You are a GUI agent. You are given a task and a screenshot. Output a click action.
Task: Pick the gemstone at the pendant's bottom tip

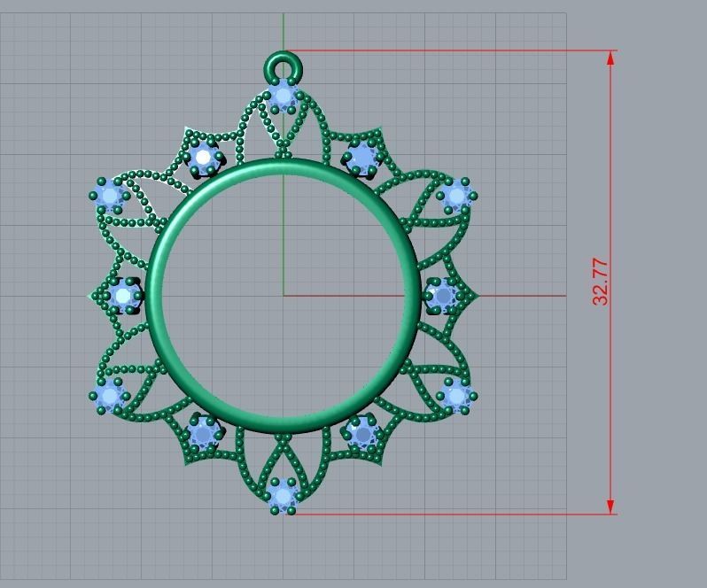point(283,496)
